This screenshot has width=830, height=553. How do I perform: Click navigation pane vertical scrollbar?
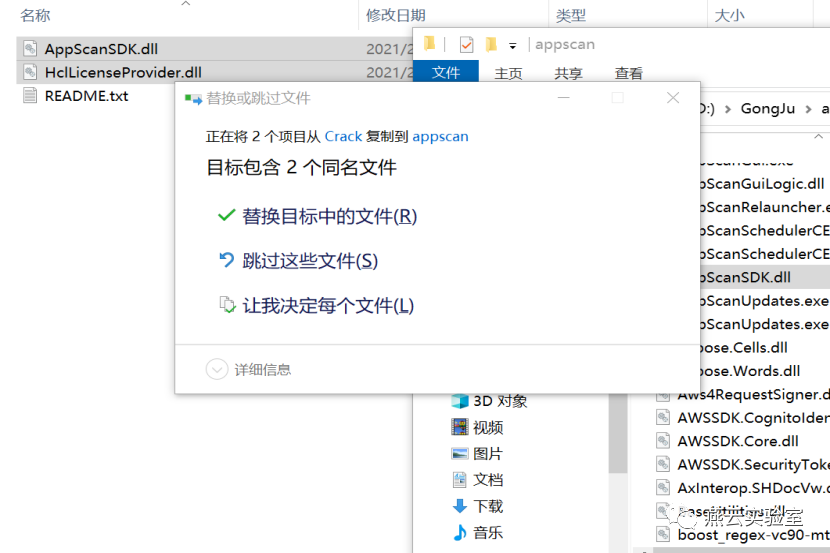[x=618, y=433]
